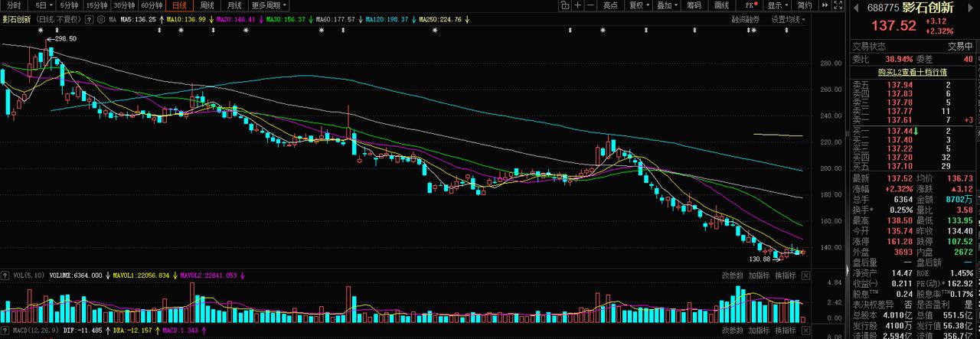Expand the 更多周期 dropdown
This screenshot has width=980, height=339.
268,5
